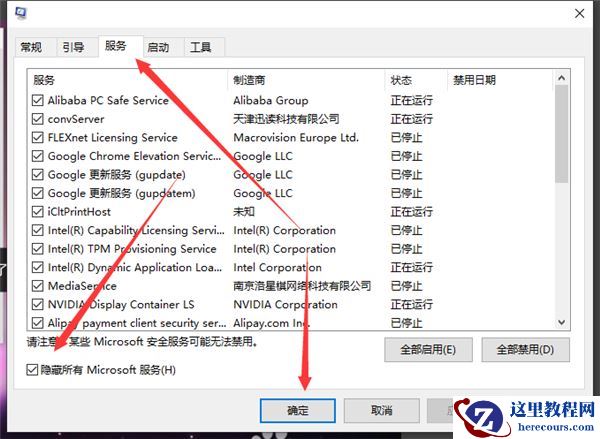Confirm with the 确定 button
The image size is (600, 439).
298,411
